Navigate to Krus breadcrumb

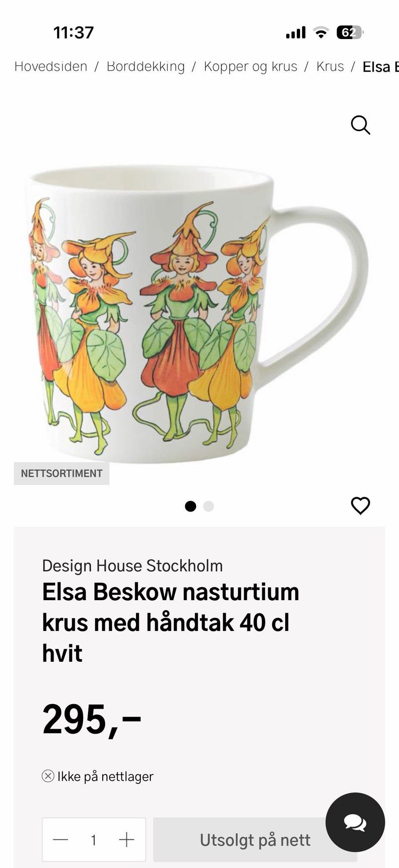click(330, 67)
